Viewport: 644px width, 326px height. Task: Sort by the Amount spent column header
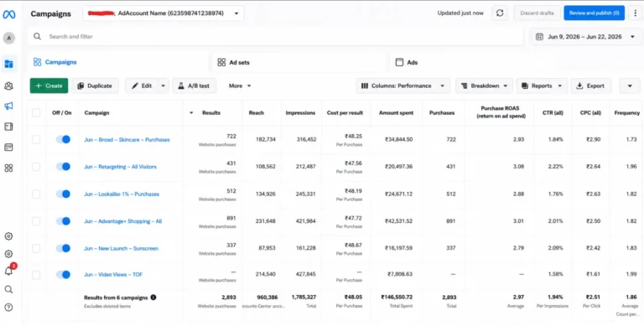(x=396, y=113)
